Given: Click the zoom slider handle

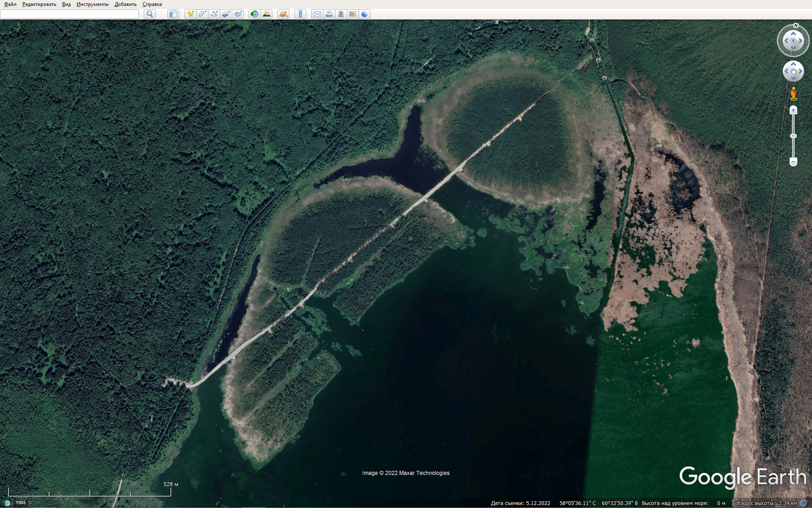Looking at the screenshot, I should click(793, 136).
